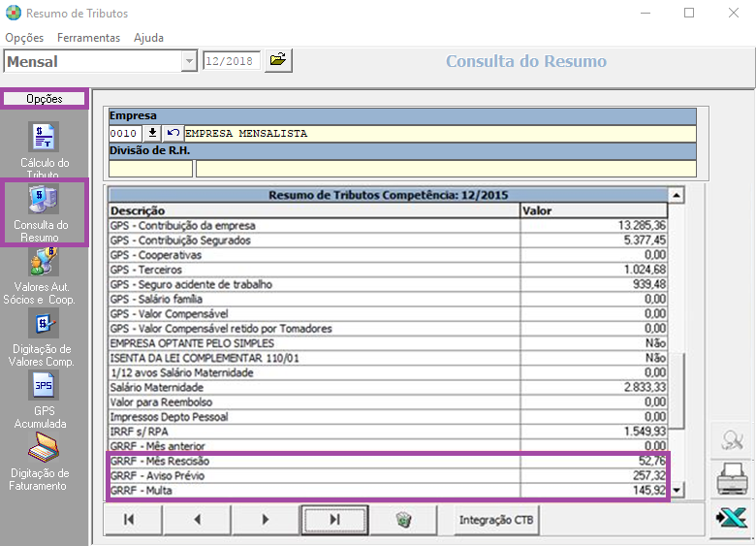Open the Ferramentas menu
This screenshot has width=756, height=546.
click(x=89, y=38)
